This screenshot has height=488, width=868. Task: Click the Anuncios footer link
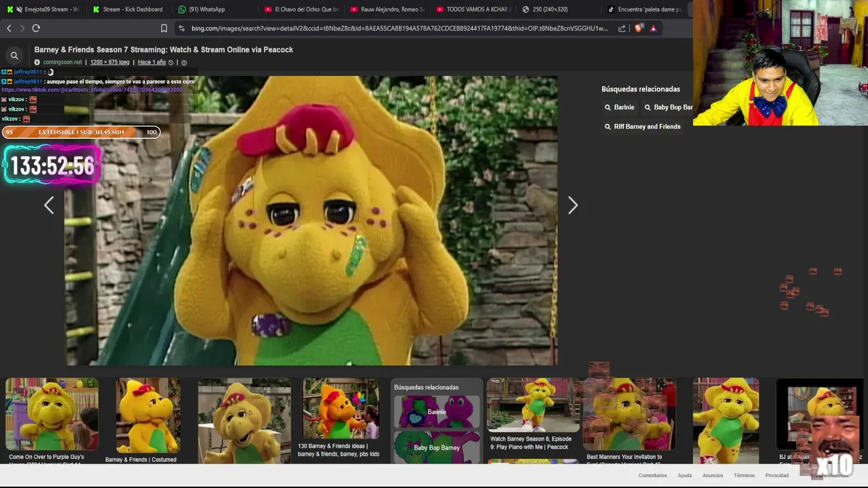click(713, 476)
